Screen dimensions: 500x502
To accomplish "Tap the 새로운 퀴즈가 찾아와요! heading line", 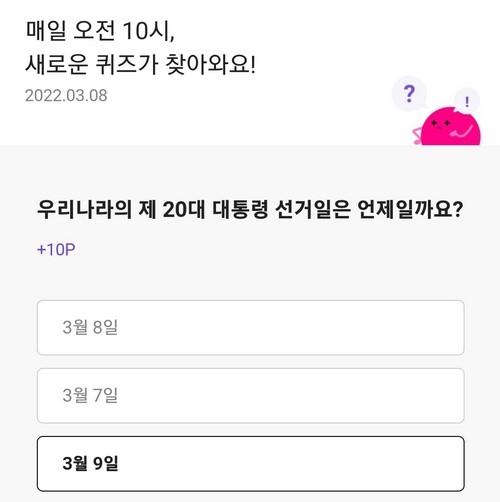I will point(140,65).
